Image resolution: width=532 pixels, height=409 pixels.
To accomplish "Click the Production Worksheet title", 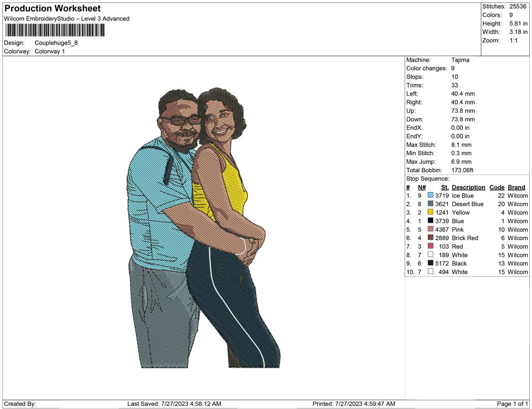I will [53, 9].
